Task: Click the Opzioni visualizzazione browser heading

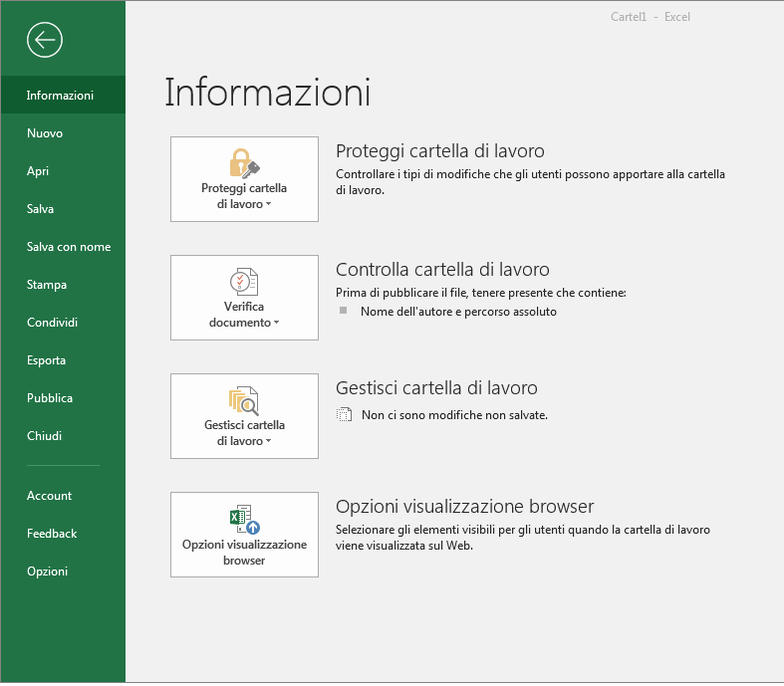Action: 464,507
